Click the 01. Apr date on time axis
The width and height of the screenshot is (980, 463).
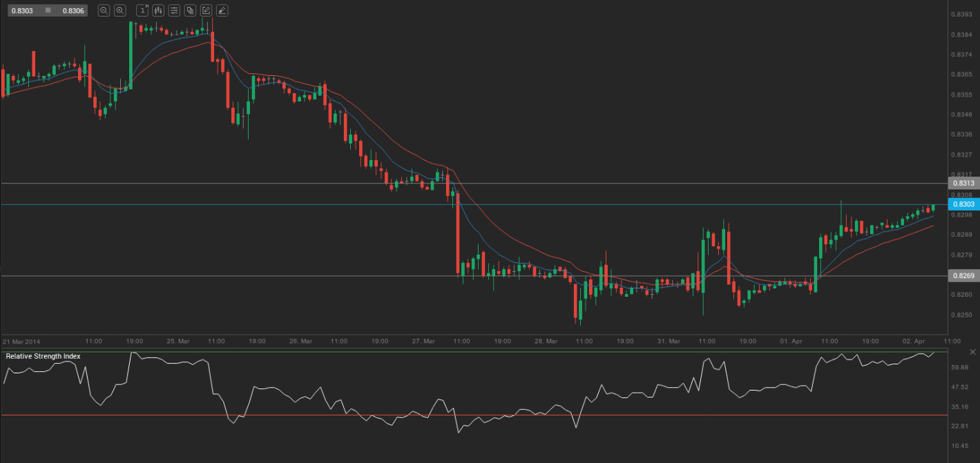(791, 342)
